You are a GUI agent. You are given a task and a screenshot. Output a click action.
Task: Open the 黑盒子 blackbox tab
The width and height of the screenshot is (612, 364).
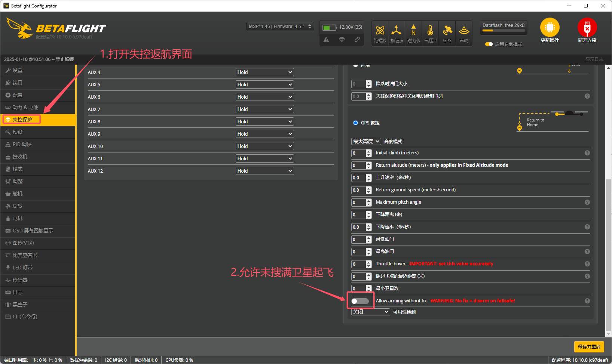tap(38, 305)
